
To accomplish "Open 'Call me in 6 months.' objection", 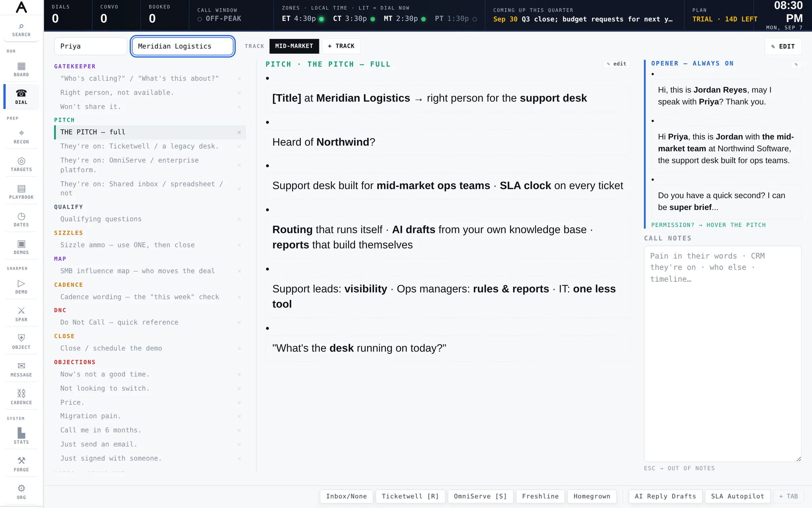I will point(150,430).
